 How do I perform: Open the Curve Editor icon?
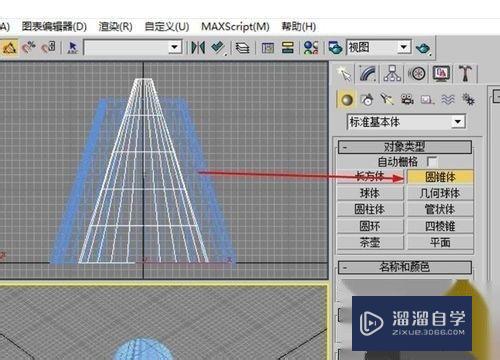pos(267,48)
